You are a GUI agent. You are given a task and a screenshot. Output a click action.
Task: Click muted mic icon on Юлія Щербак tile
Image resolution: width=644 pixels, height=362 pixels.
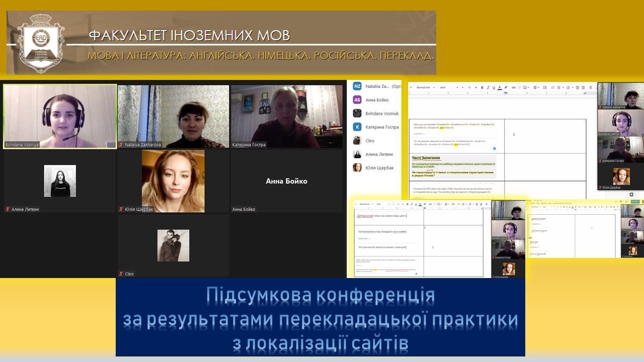click(121, 209)
